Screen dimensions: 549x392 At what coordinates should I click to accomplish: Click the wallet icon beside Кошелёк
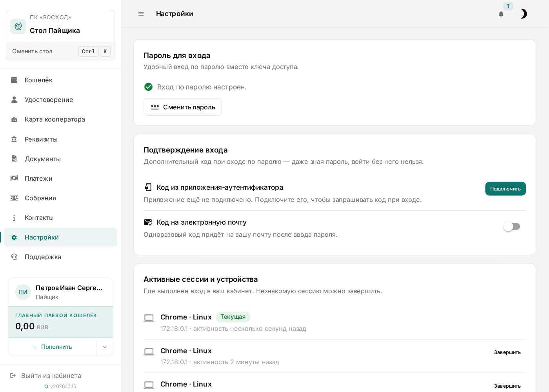tap(14, 80)
